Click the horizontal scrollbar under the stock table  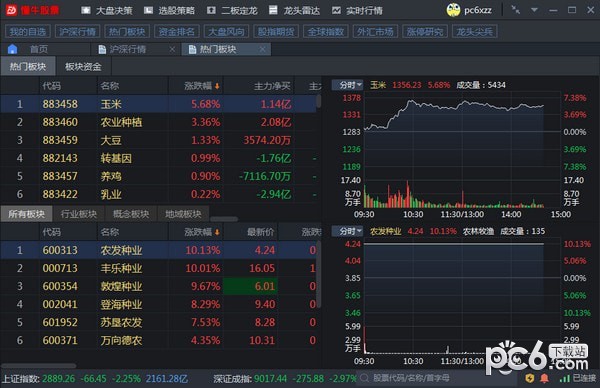tap(38, 366)
